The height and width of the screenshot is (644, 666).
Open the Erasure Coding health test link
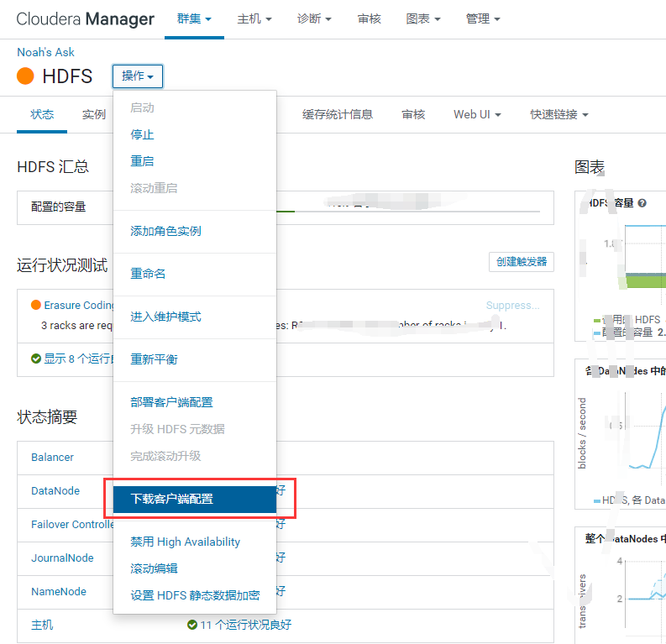pos(79,306)
